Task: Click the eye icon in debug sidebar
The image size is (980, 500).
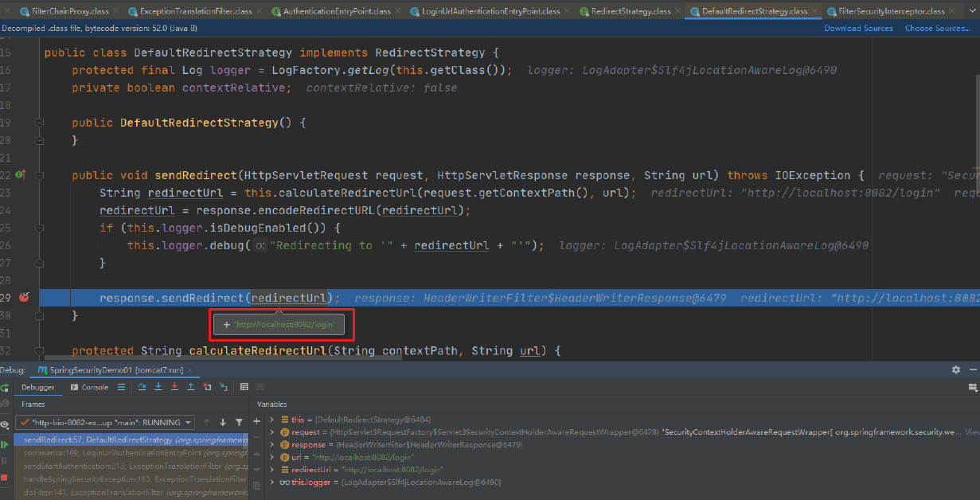Action: pos(5,424)
